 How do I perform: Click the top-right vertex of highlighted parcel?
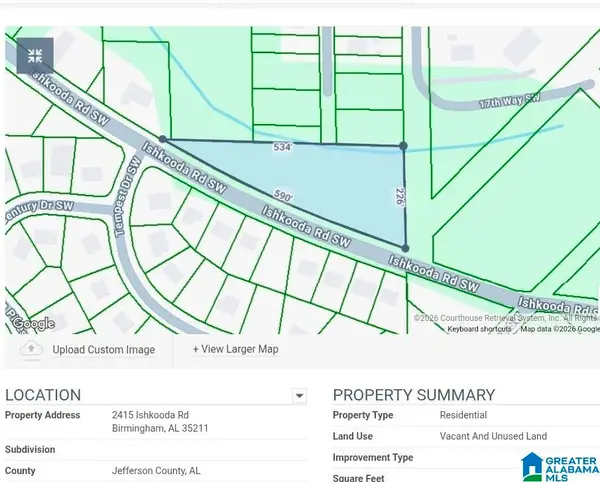(x=403, y=146)
